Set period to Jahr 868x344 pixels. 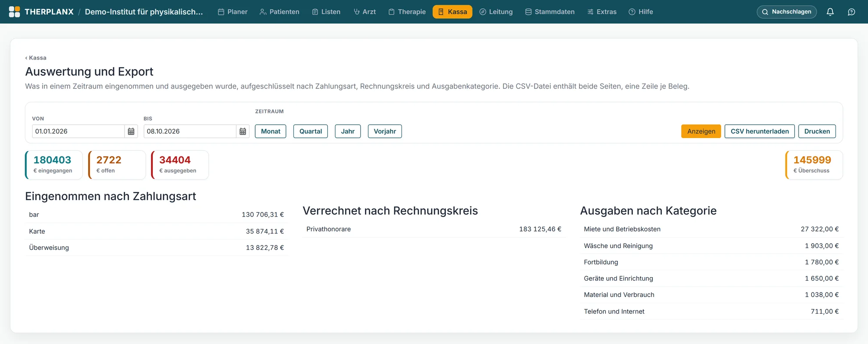click(348, 131)
